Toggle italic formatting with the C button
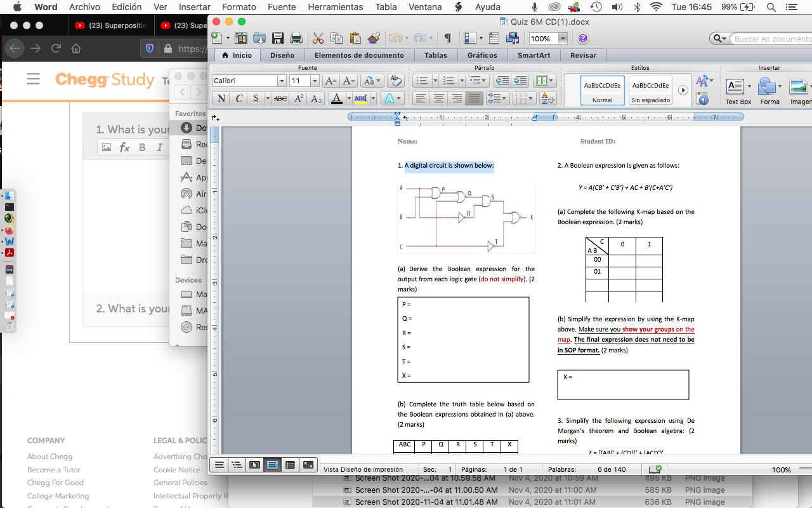 pos(239,98)
